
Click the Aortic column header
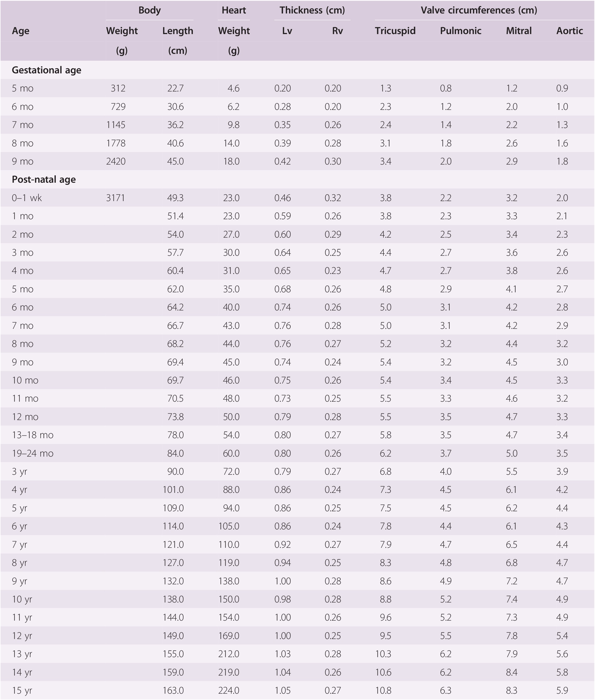(569, 31)
